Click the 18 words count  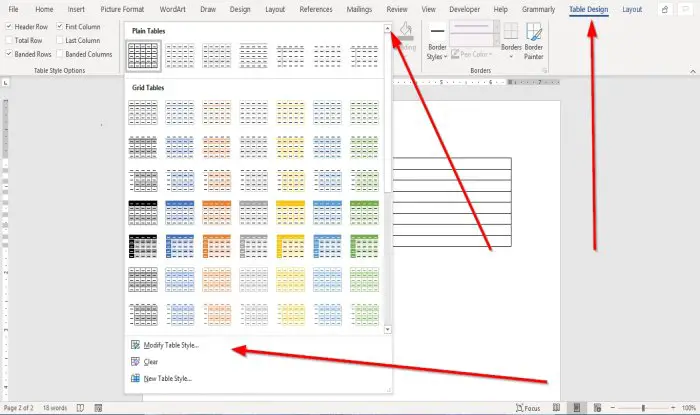pyautogui.click(x=54, y=408)
